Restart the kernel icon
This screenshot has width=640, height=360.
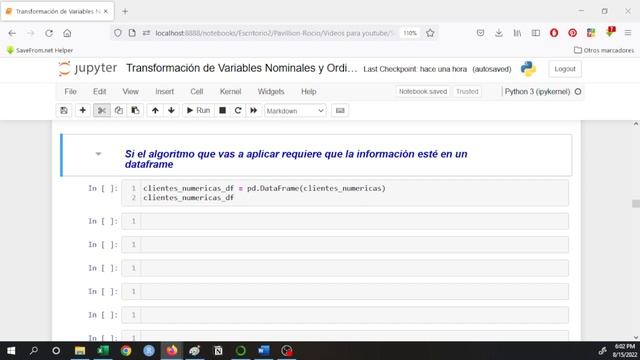(x=238, y=111)
